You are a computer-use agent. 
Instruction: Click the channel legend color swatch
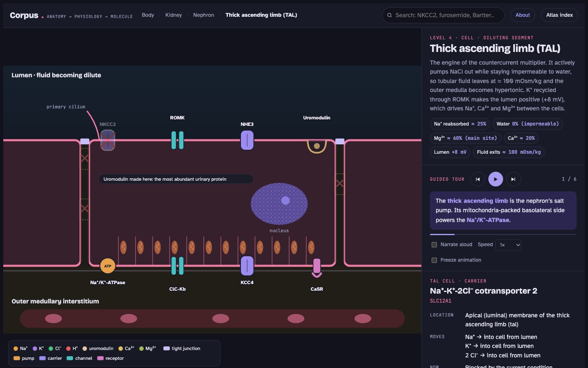(70, 358)
